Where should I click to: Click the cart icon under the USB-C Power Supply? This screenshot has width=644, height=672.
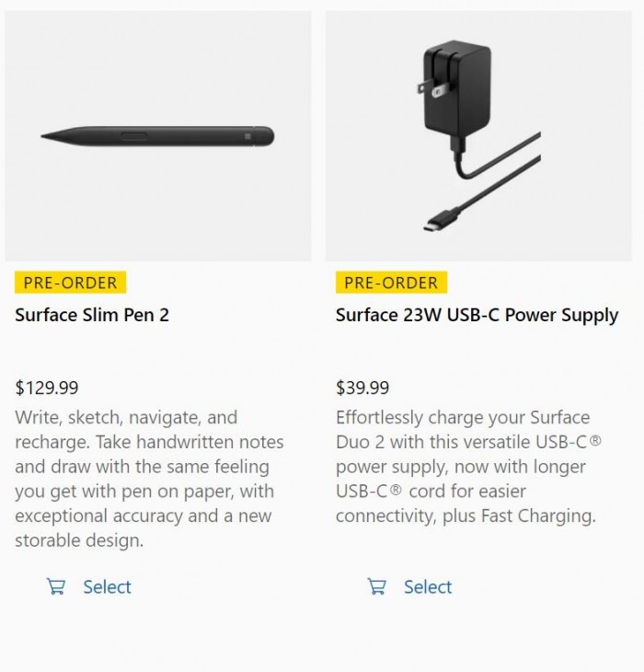click(376, 586)
